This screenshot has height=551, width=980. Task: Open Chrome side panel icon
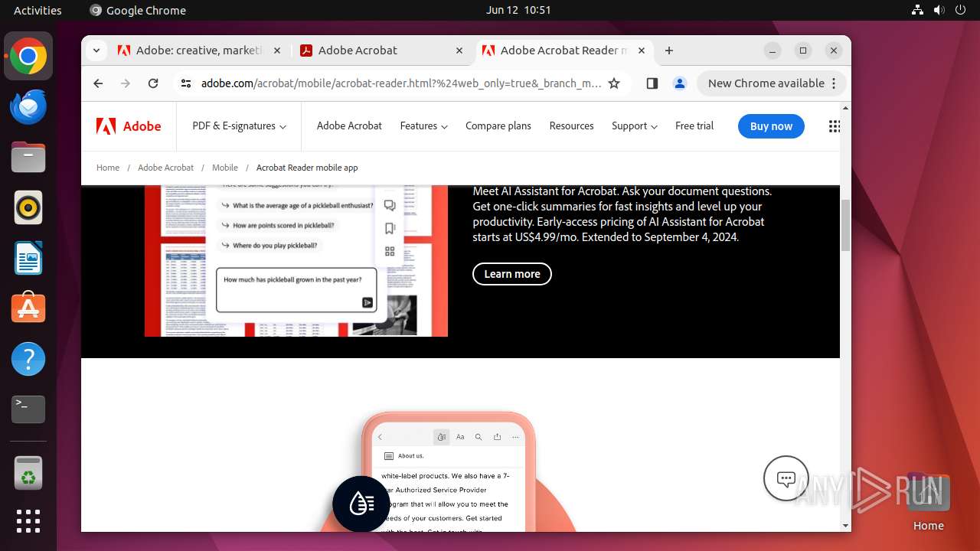click(x=652, y=83)
